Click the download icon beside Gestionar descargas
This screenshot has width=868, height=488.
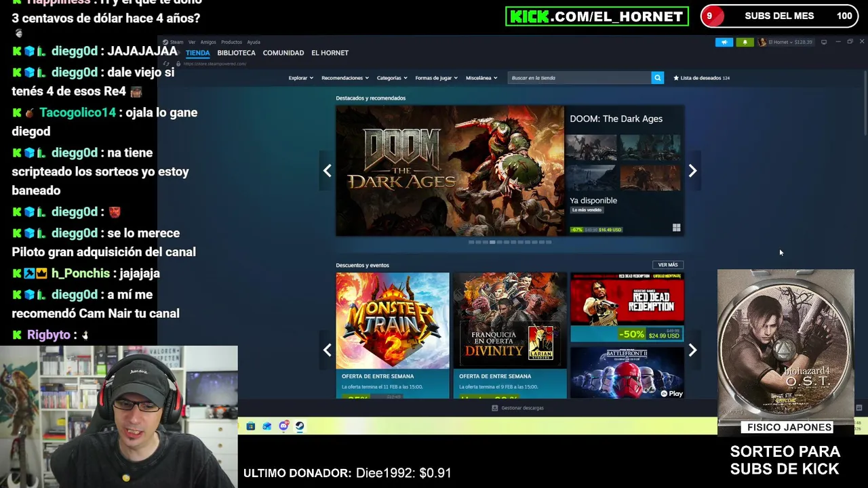(x=494, y=408)
